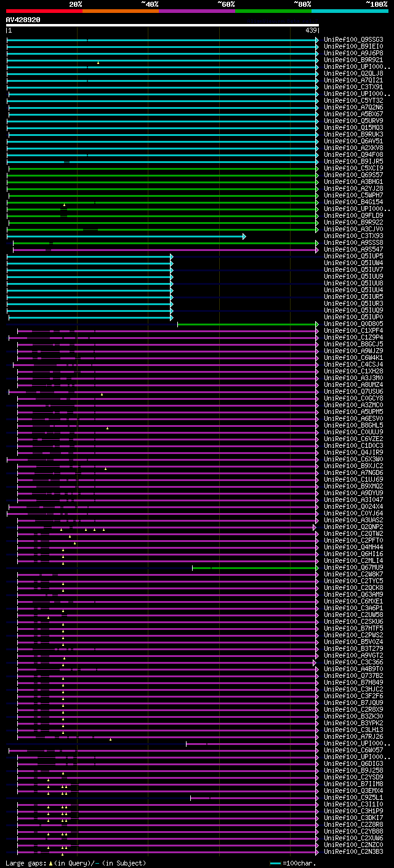Select hit label UniRef100_C9Z5L1

pyautogui.click(x=353, y=798)
